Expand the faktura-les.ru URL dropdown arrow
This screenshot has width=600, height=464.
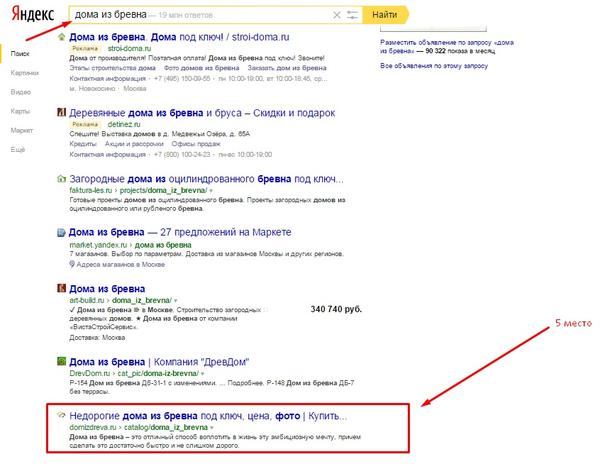pyautogui.click(x=211, y=190)
